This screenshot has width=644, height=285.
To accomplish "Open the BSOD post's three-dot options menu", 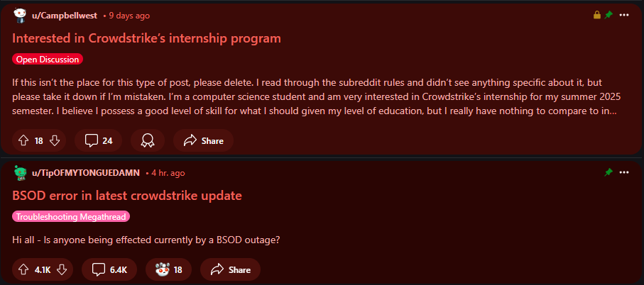I will pyautogui.click(x=624, y=173).
